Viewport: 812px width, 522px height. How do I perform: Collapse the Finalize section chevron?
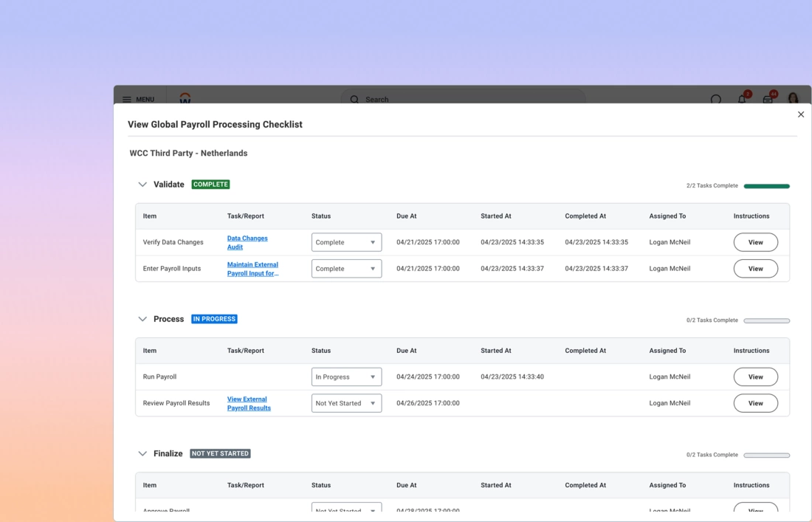(142, 453)
